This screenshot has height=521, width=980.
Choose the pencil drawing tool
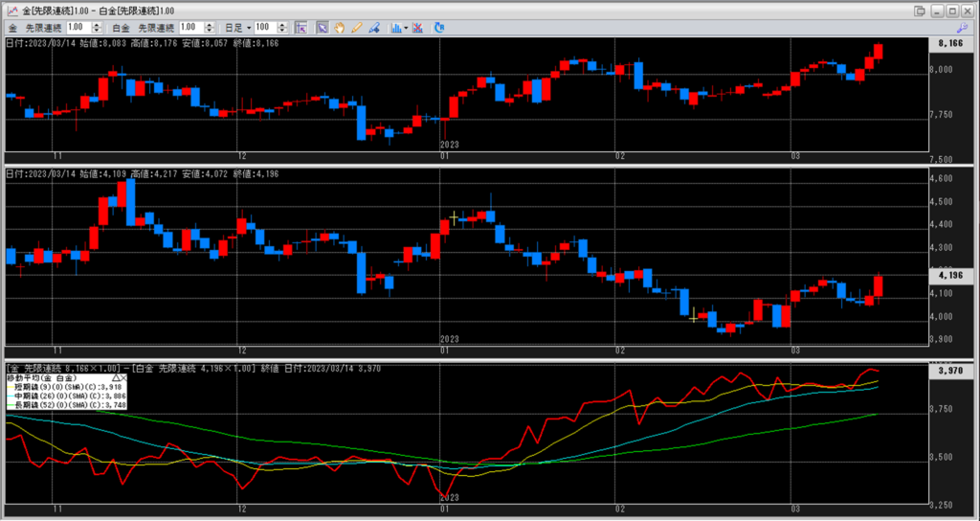coord(356,28)
